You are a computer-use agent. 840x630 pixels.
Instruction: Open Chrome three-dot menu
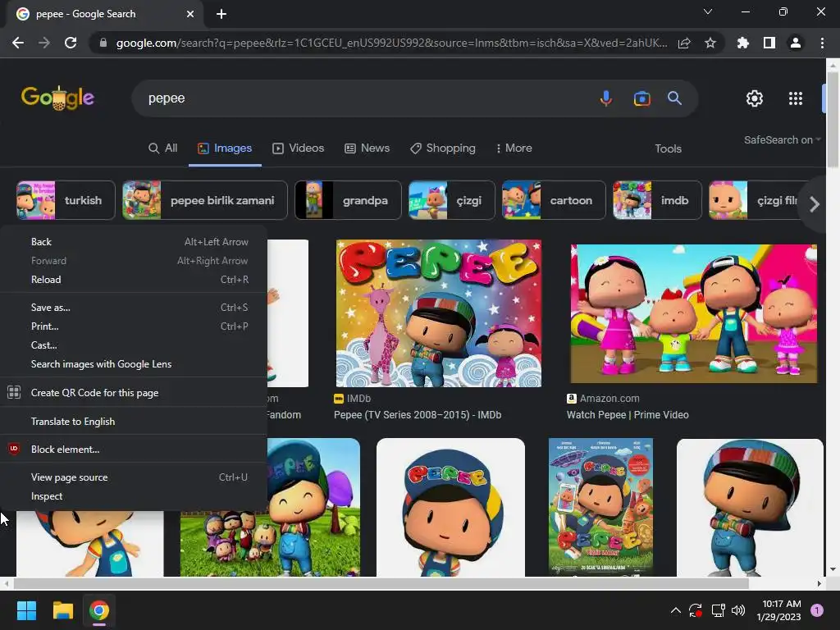(822, 43)
